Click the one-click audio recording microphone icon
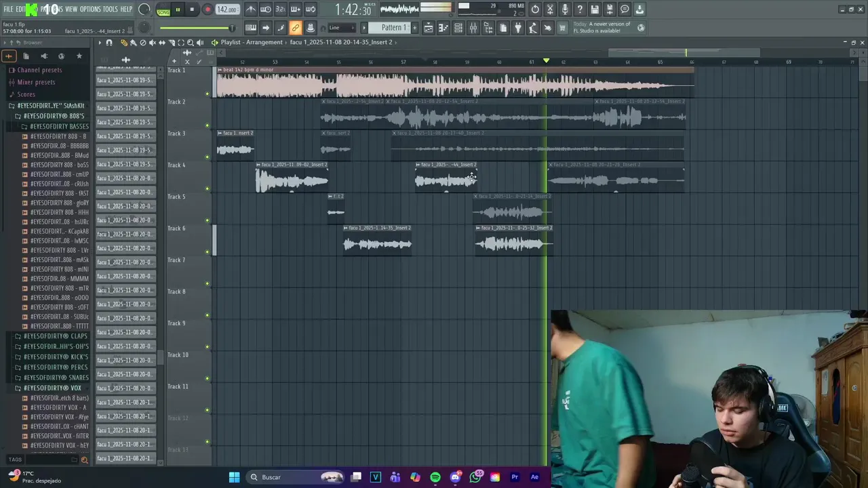This screenshot has height=488, width=868. click(566, 9)
